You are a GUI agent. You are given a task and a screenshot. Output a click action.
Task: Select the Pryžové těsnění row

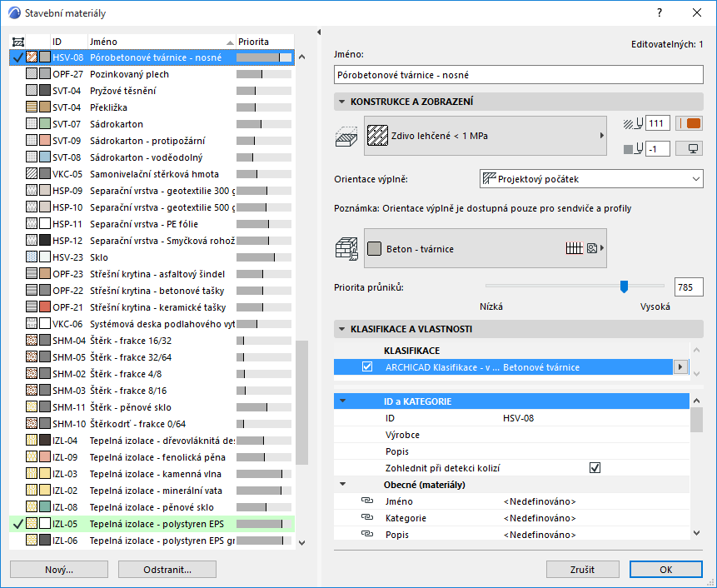point(152,91)
